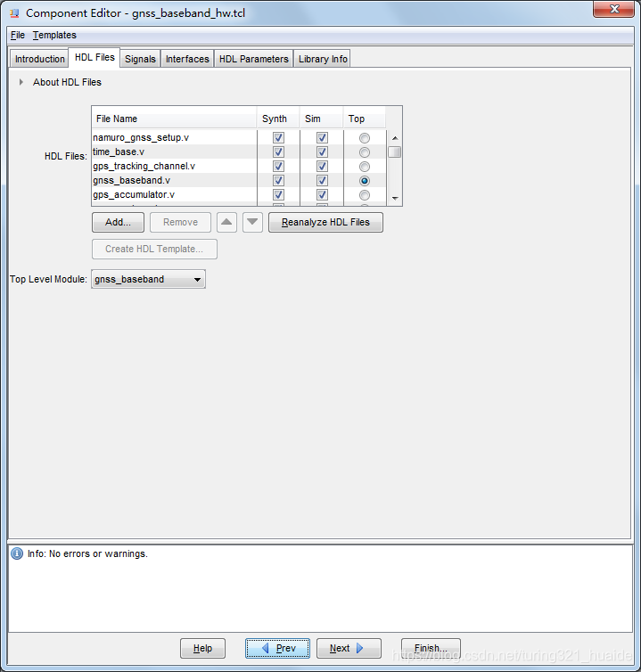
Task: Select Top radio for gnss_baseband.v
Action: pos(365,181)
